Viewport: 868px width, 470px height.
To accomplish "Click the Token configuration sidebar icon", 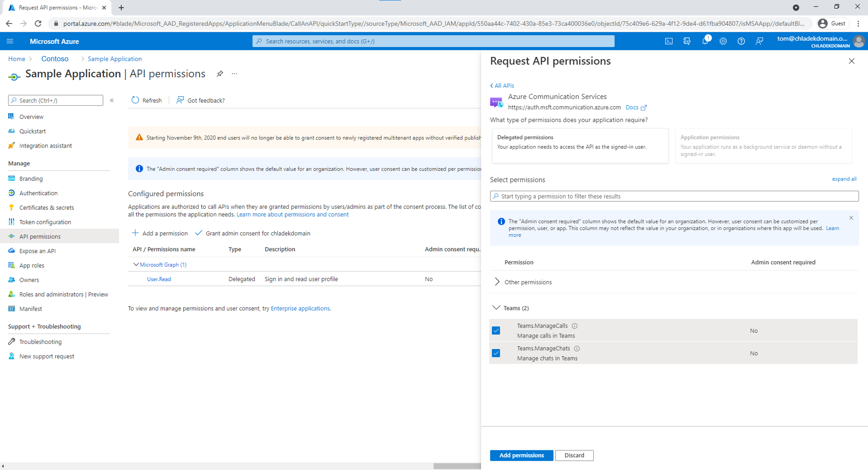I will click(12, 222).
